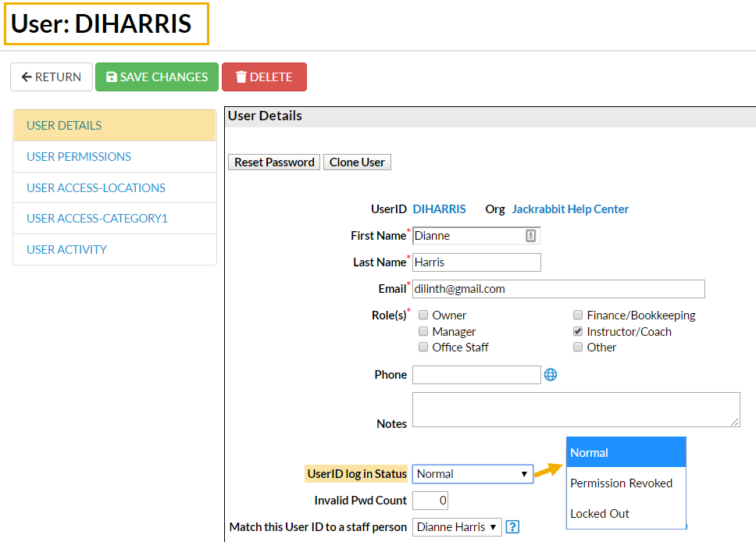Click into the Notes text area
Viewport: 756px width, 542px height.
point(576,409)
